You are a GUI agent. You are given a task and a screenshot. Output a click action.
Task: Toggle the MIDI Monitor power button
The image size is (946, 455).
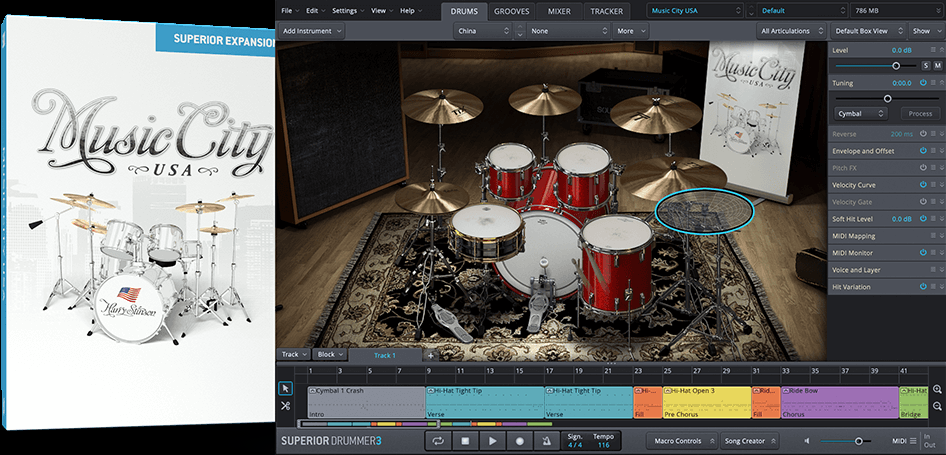(x=923, y=253)
